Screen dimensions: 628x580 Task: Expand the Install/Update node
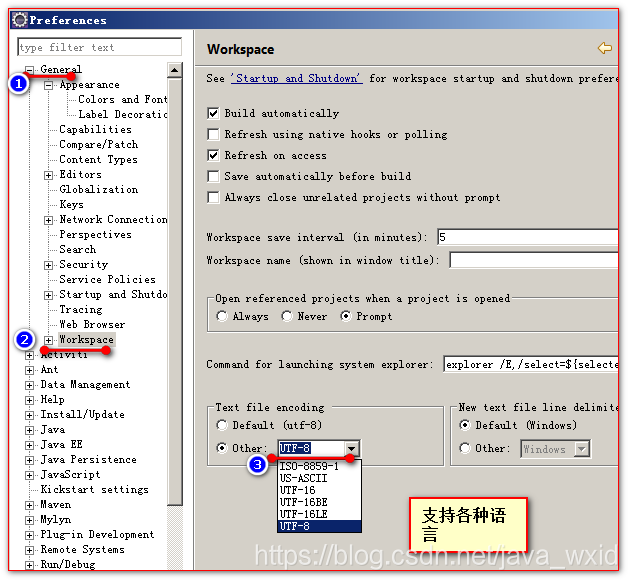(x=29, y=415)
